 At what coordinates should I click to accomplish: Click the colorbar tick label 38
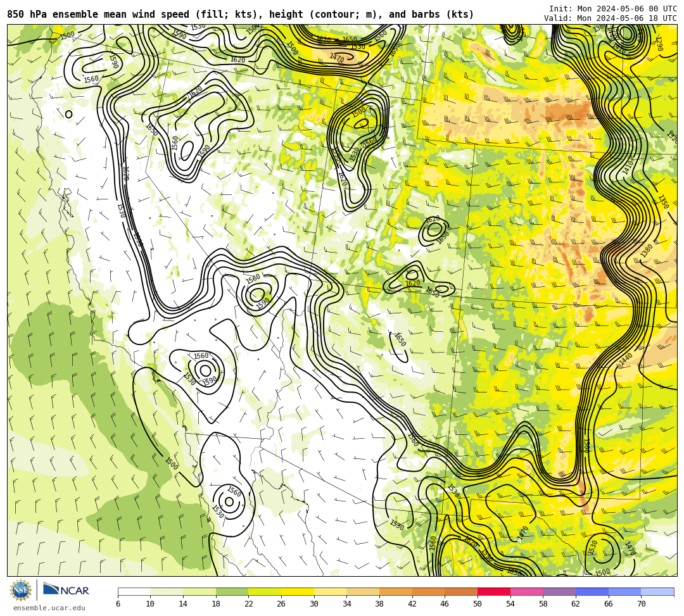pyautogui.click(x=379, y=604)
